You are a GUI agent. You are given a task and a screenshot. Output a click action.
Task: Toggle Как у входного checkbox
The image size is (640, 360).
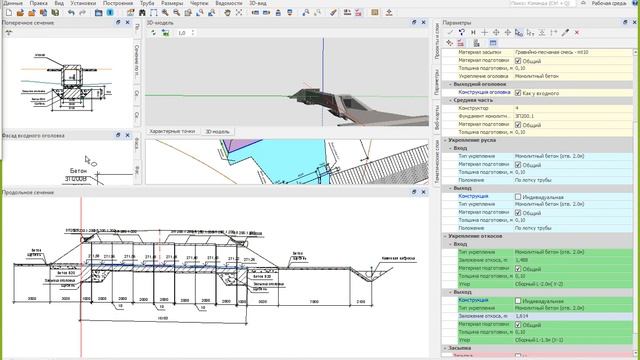coord(518,93)
